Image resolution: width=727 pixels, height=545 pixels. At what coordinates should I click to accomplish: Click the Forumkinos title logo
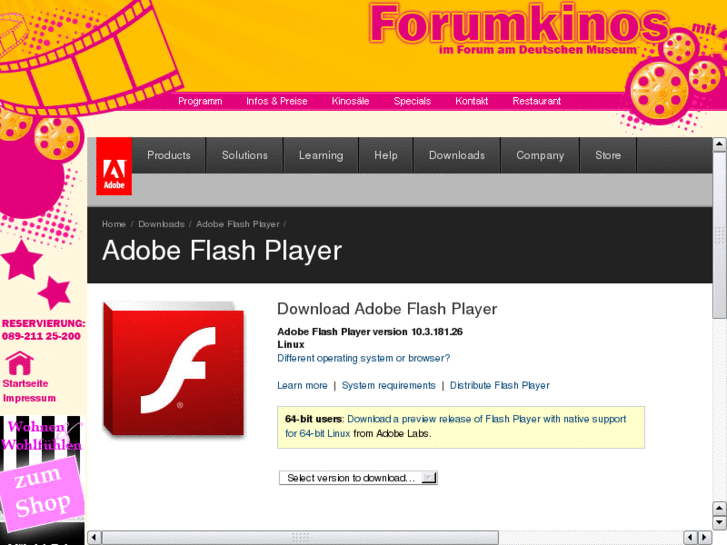click(518, 23)
